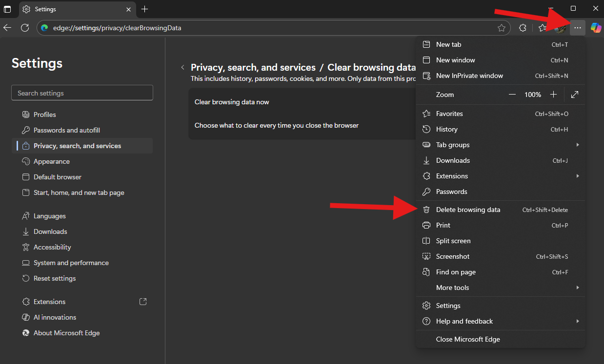
Task: Open Choose what to clear every time row
Action: click(302, 125)
